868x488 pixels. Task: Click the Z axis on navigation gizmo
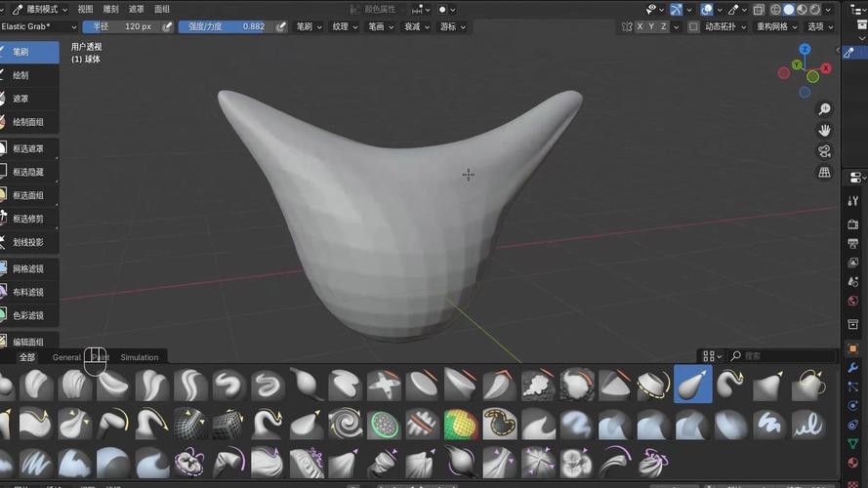(x=805, y=49)
